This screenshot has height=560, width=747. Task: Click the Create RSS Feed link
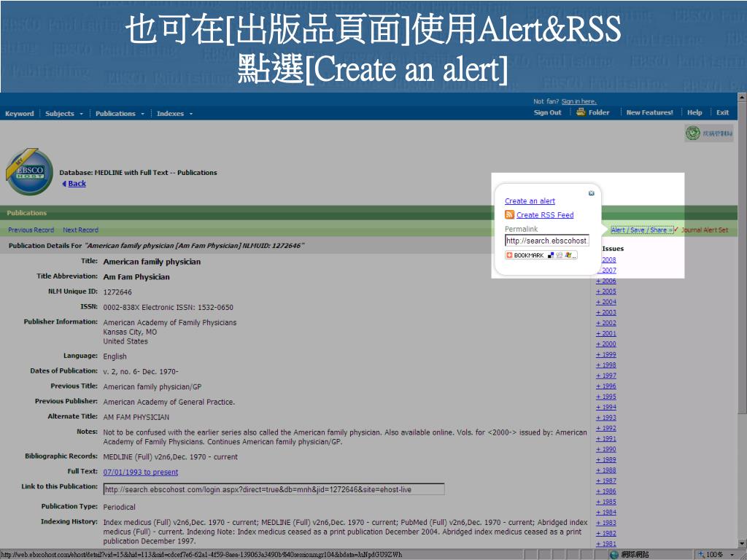point(545,215)
